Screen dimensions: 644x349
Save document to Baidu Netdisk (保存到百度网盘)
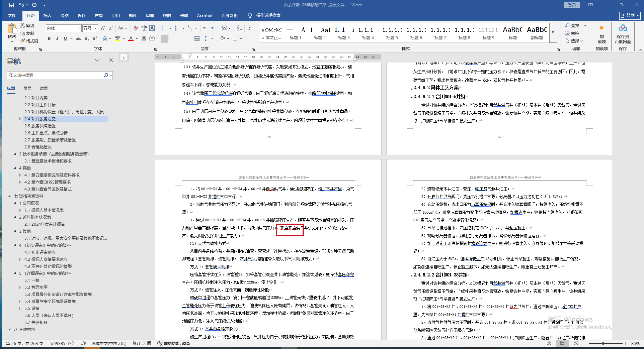tap(623, 34)
